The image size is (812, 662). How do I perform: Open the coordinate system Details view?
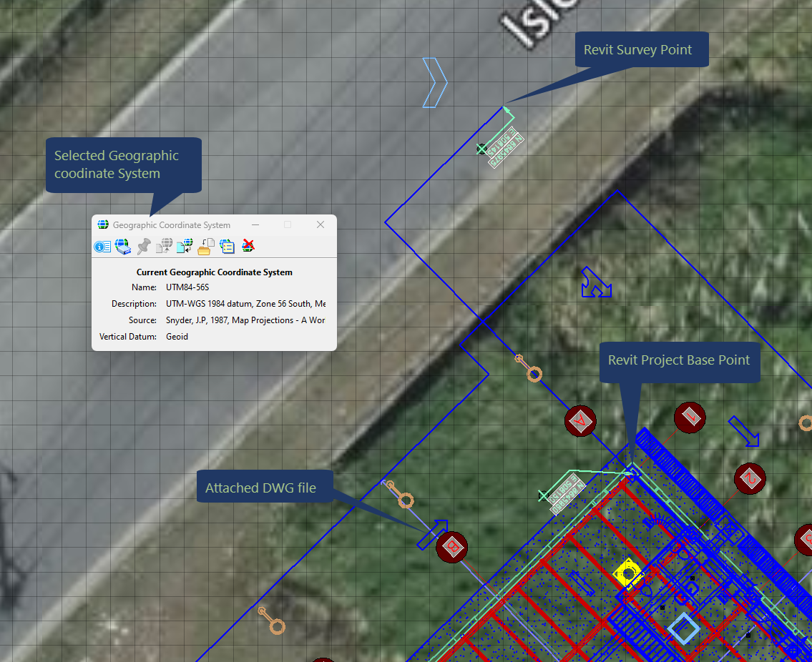[x=102, y=247]
